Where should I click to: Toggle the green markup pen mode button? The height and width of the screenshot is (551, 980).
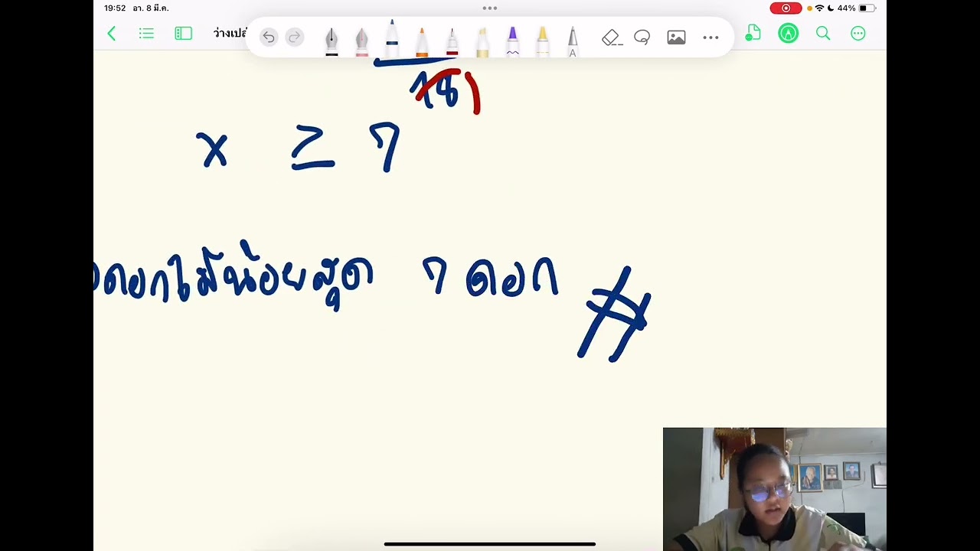pos(788,33)
